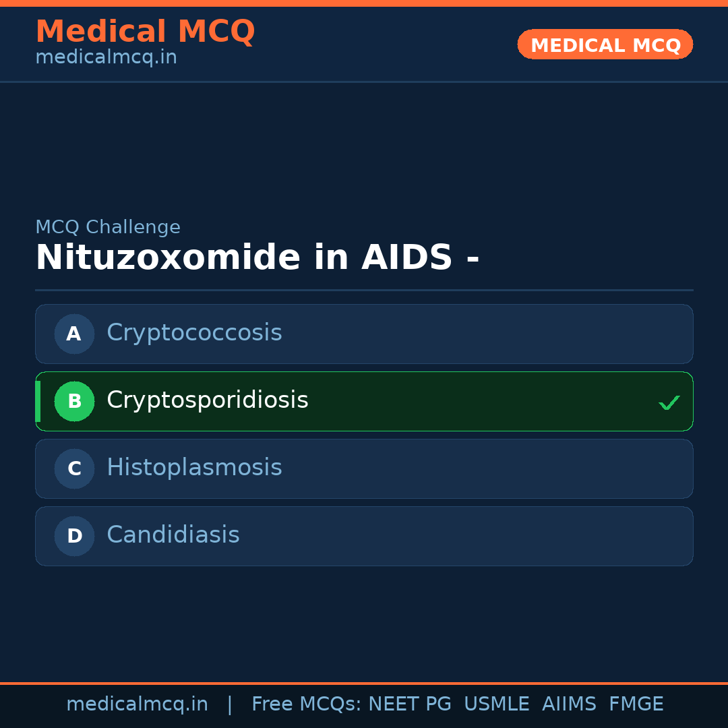Viewport: 728px width, 728px height.
Task: Click the Nituzoxomide in AIDS question text
Action: [257, 258]
